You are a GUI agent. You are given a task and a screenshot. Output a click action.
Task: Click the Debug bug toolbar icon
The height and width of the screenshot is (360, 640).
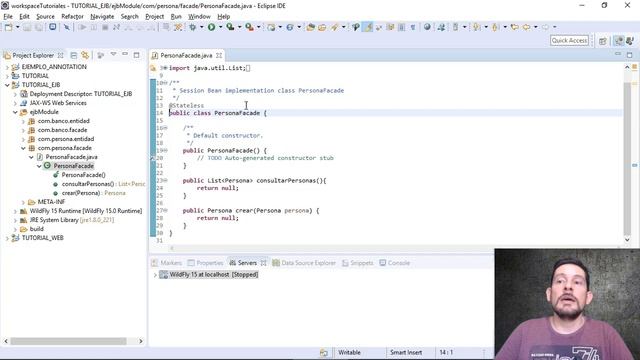pos(192,27)
